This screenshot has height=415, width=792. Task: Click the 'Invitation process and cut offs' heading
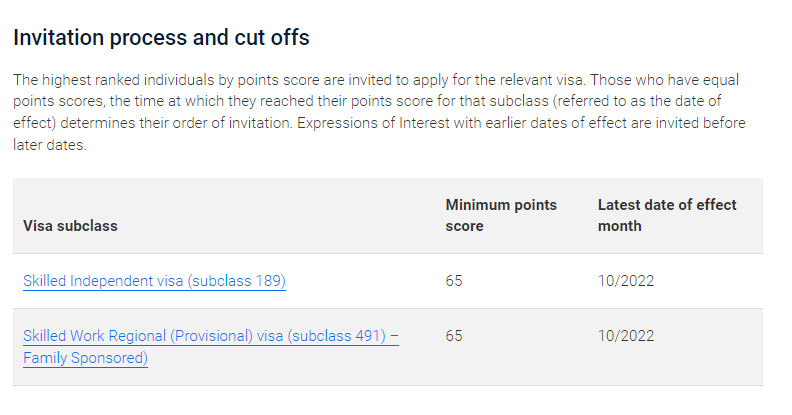click(161, 37)
